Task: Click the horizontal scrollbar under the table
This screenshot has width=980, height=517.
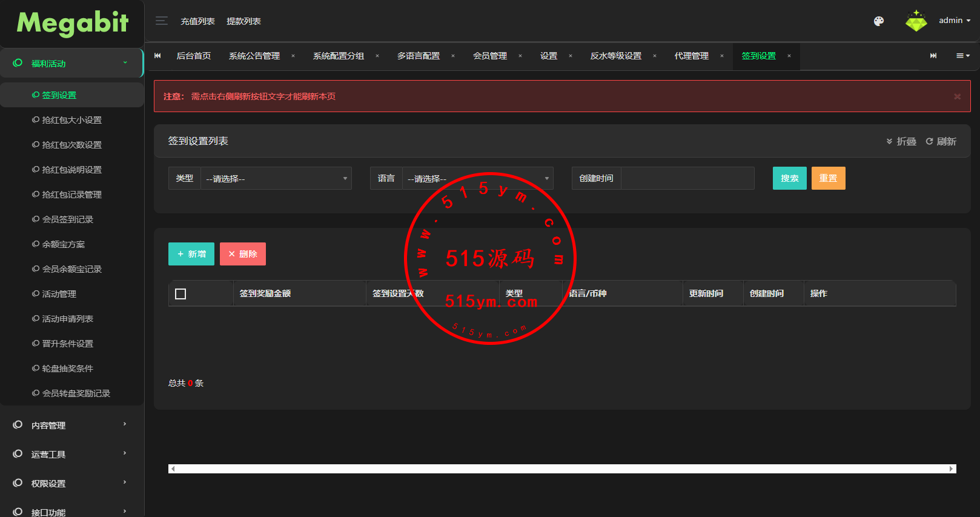Action: point(561,469)
